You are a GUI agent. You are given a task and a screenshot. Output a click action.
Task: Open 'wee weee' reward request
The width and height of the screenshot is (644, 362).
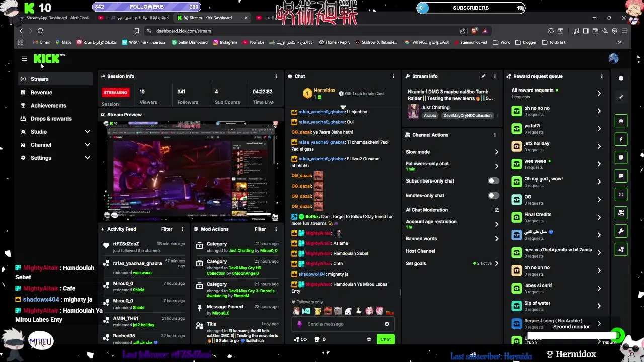[x=557, y=164]
